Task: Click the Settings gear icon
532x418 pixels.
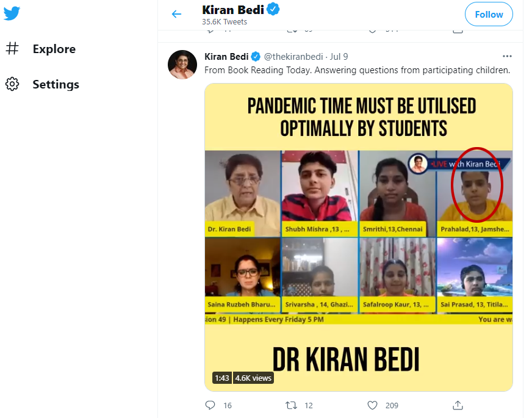Action: click(12, 84)
